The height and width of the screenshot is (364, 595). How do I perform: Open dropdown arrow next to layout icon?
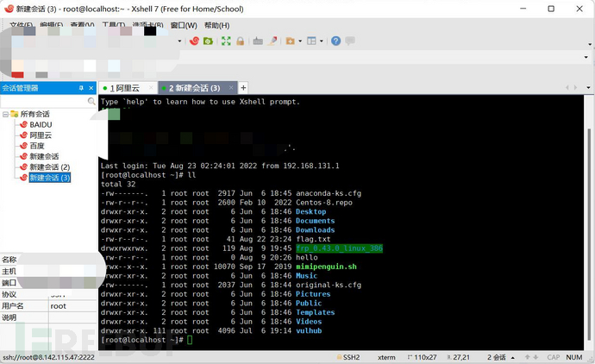coord(322,41)
